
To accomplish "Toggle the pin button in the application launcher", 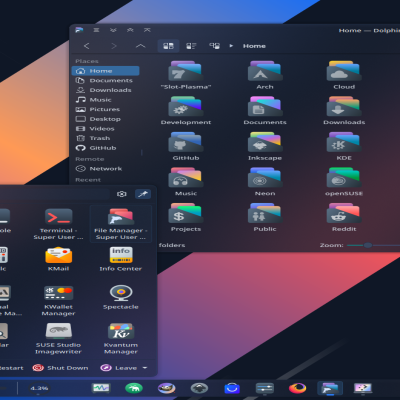I will point(143,194).
